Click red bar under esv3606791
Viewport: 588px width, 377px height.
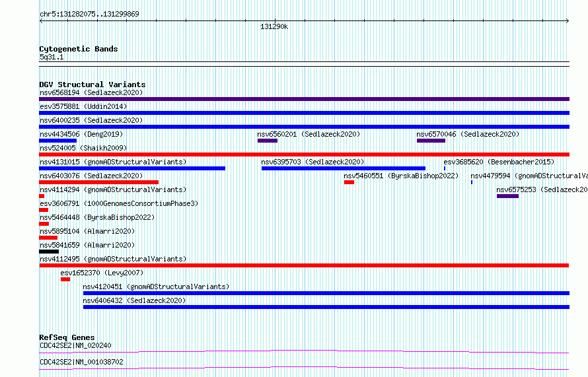click(44, 210)
